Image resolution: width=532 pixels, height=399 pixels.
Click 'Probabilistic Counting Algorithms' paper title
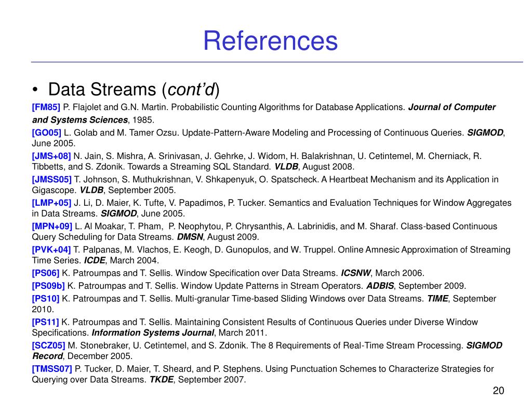point(236,107)
